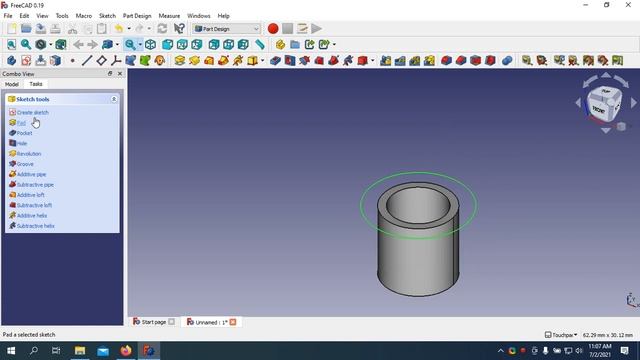Start macro recording with red circle

pyautogui.click(x=273, y=29)
